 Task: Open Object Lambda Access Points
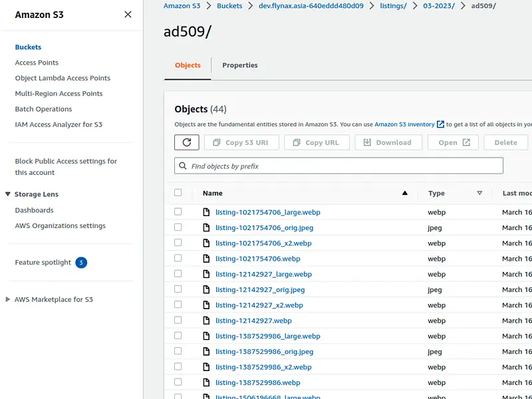(x=63, y=78)
